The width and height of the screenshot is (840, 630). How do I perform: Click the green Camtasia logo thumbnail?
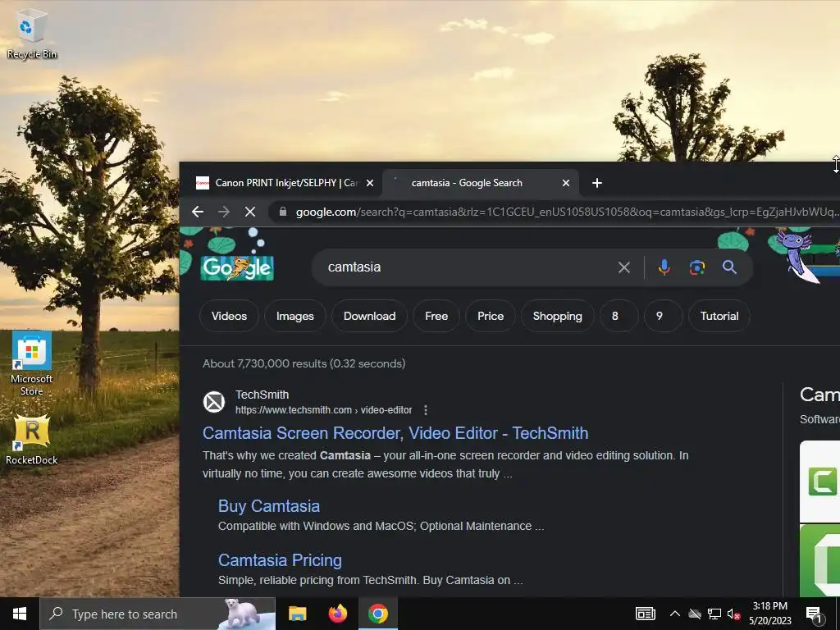[x=819, y=561]
